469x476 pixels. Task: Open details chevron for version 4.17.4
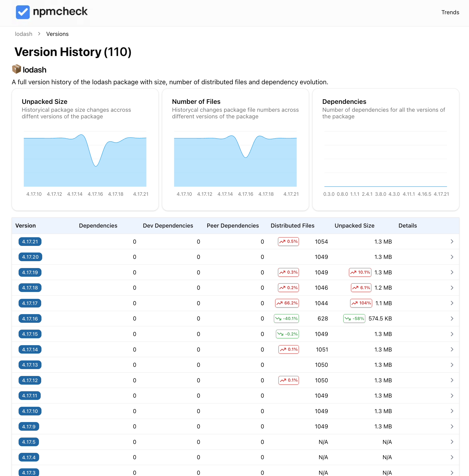[x=452, y=457]
